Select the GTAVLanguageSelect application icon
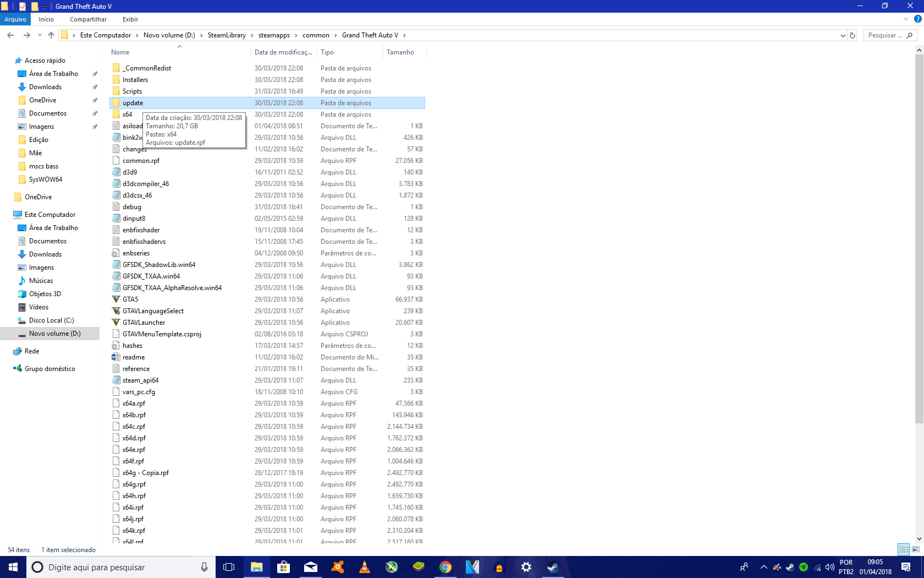Image resolution: width=924 pixels, height=578 pixels. pos(116,311)
